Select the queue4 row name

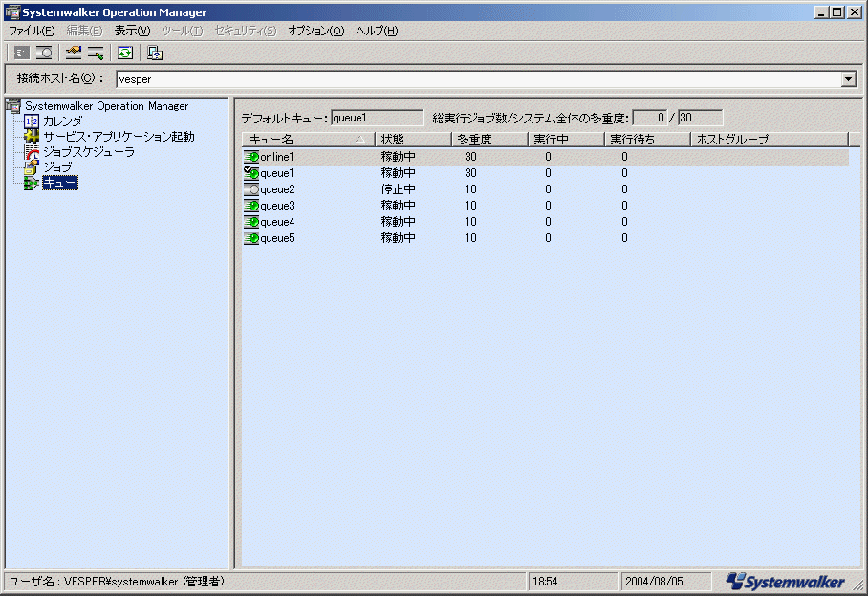[x=277, y=222]
